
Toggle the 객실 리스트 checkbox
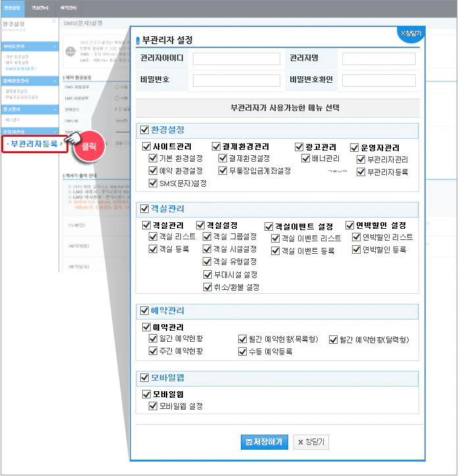tap(153, 237)
